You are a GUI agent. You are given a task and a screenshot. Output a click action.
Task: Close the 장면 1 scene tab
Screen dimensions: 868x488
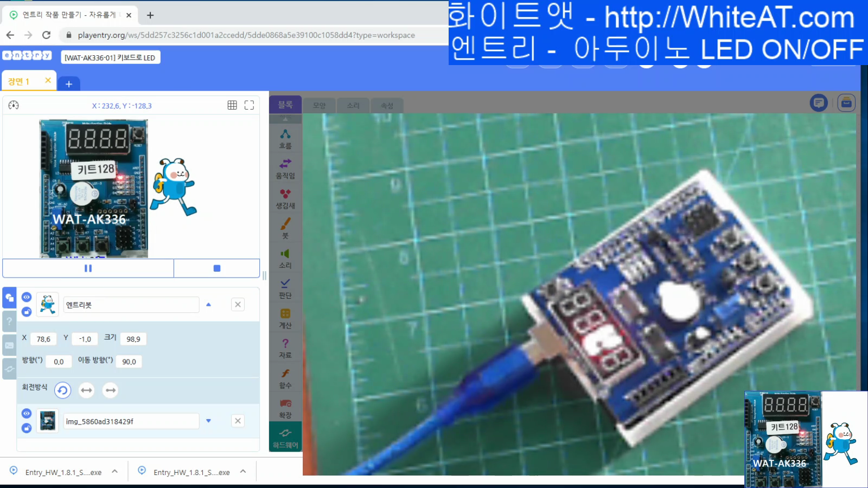[x=48, y=80]
